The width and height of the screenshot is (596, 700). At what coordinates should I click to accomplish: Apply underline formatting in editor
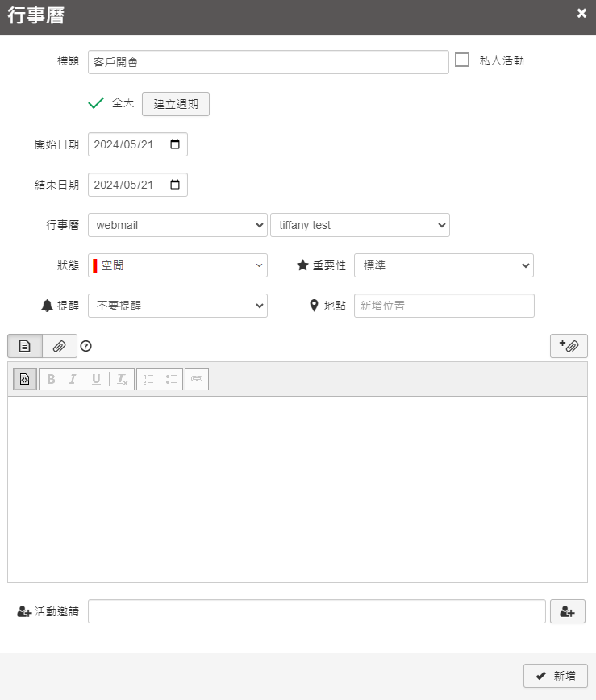coord(96,379)
